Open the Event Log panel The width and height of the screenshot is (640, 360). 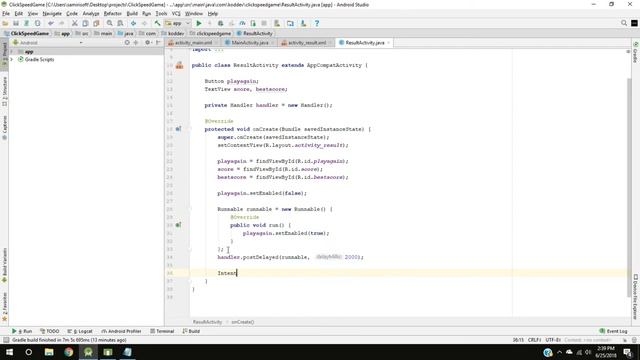pos(613,331)
